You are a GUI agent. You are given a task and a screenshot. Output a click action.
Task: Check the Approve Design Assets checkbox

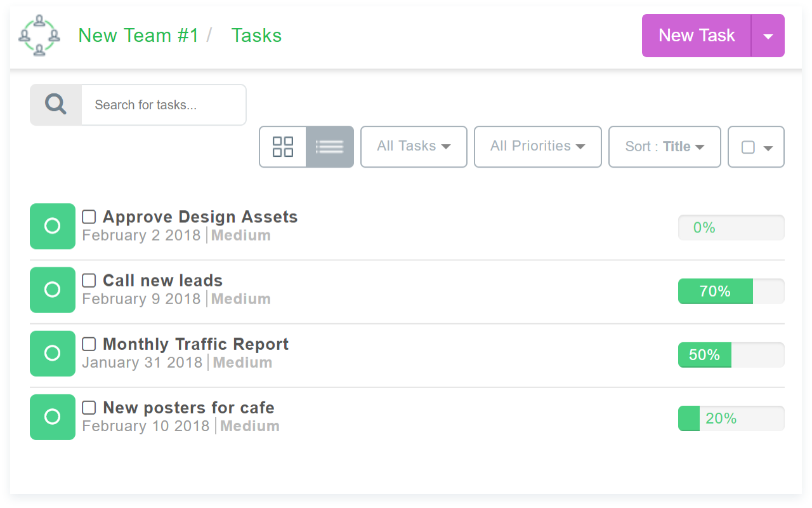(x=89, y=217)
